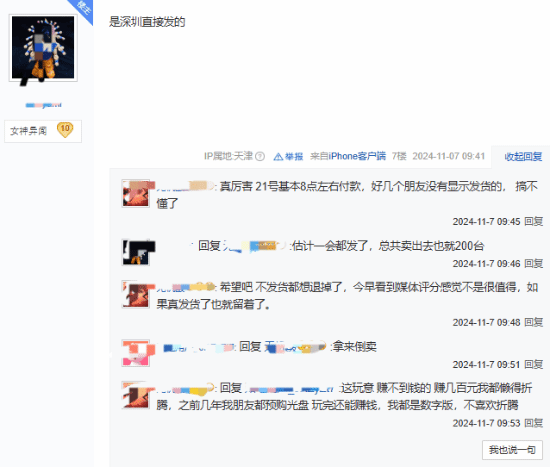This screenshot has height=467, width=550.
Task: Collapse replies using 收起回复
Action: click(x=523, y=156)
